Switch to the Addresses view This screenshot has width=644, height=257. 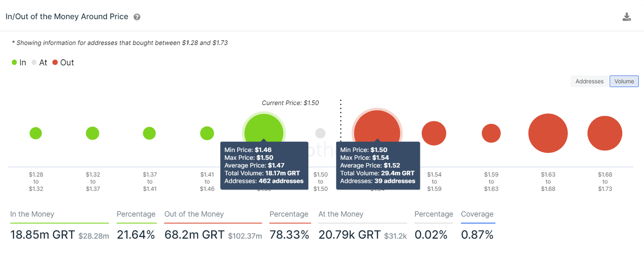point(589,81)
